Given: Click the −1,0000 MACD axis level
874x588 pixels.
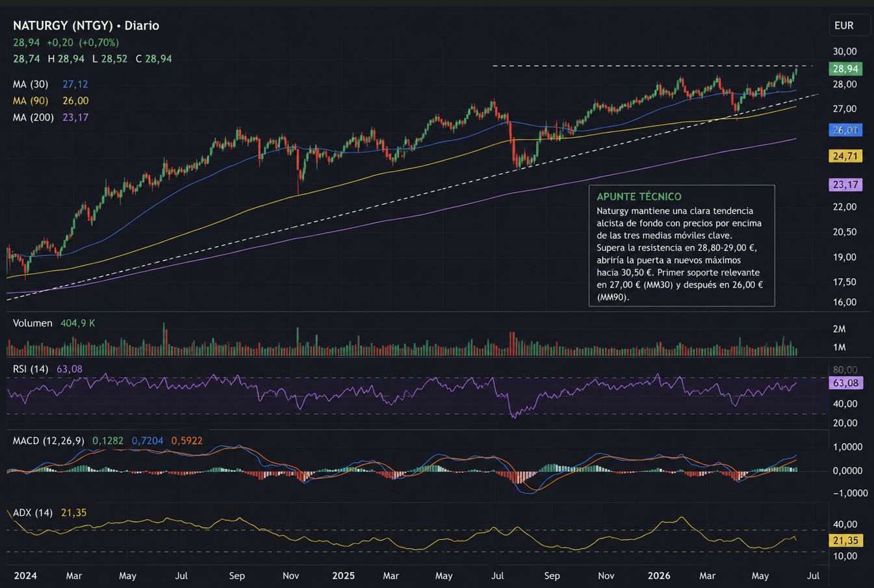Looking at the screenshot, I should pos(850,493).
